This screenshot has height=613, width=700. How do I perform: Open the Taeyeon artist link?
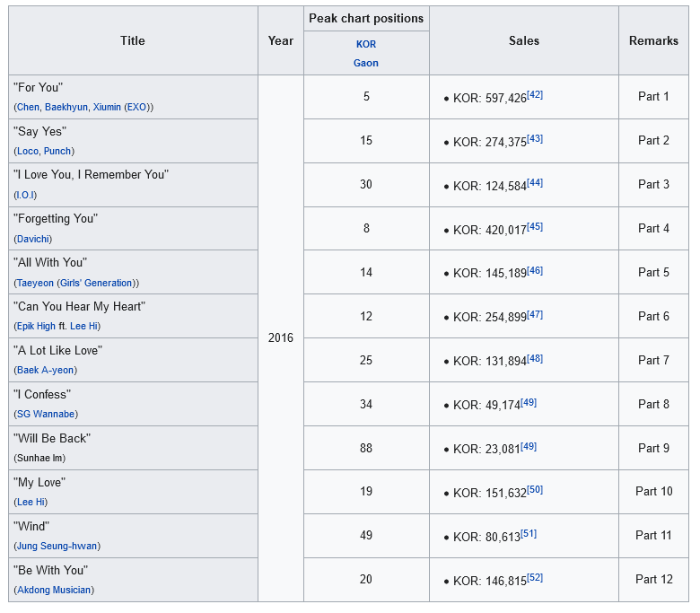34,283
